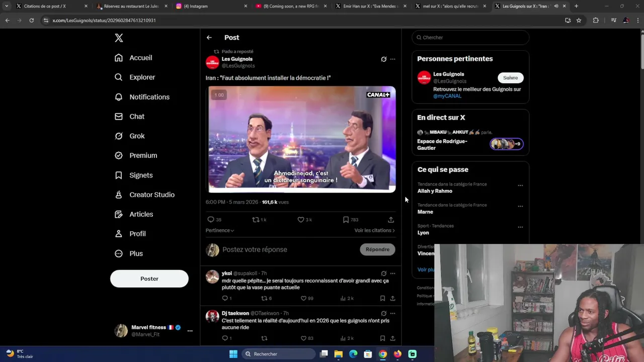The image size is (644, 362).
Task: Click the browser address bar
Action: pos(302,20)
